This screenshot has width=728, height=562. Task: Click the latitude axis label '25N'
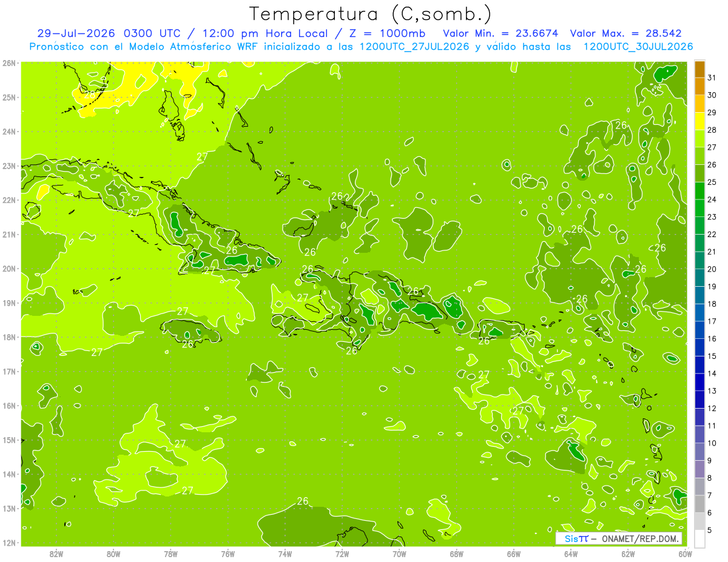9,97
